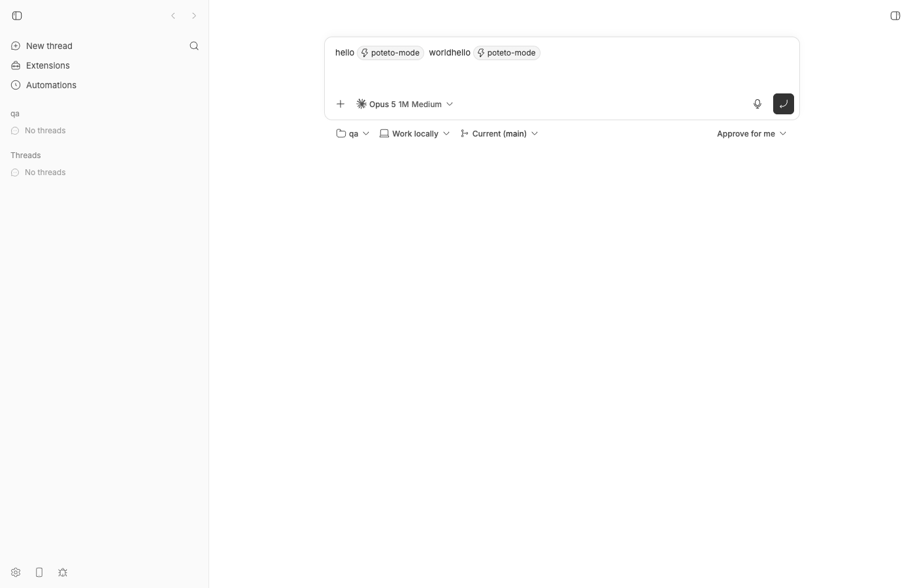Open the Opus 5 1M Medium model dropdown
The image size is (915, 588).
(405, 104)
